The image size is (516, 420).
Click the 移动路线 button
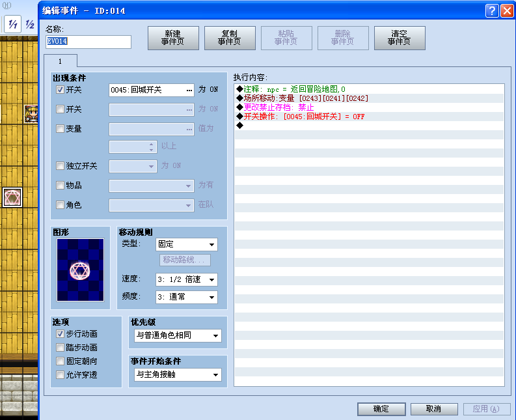(x=185, y=260)
